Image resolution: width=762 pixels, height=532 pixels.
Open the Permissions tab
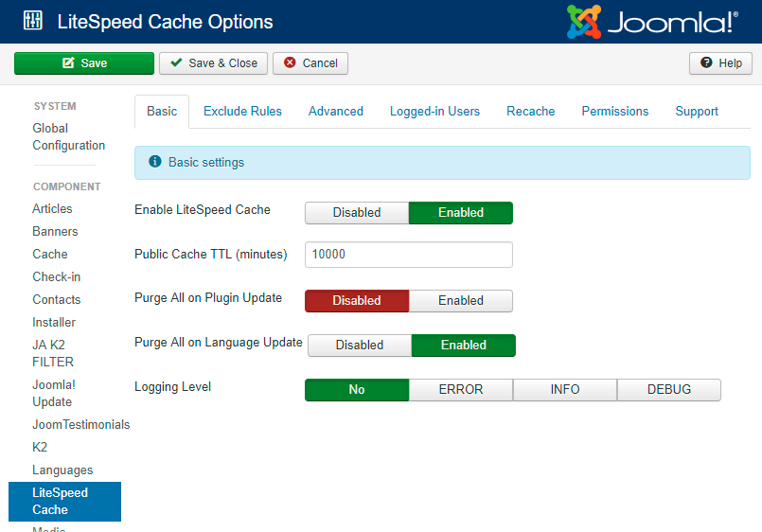coord(615,112)
